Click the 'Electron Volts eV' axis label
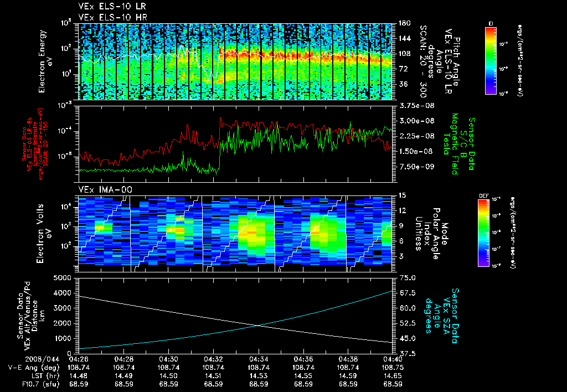 coord(43,234)
